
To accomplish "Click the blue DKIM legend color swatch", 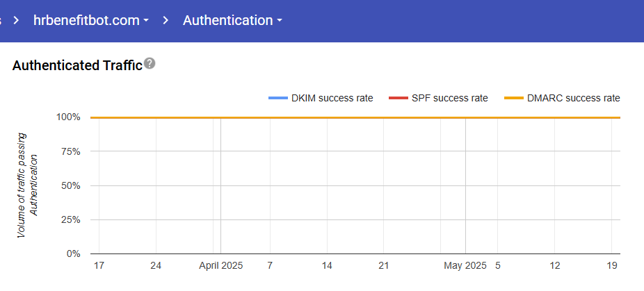I will 277,98.
